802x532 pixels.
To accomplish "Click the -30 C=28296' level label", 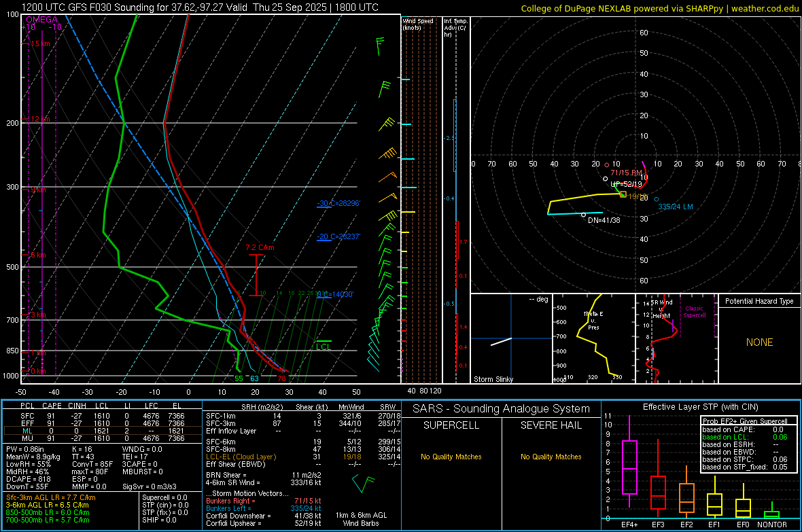I will tap(338, 204).
